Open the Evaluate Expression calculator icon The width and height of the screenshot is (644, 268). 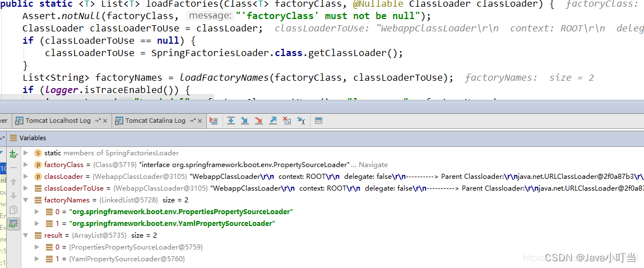319,121
